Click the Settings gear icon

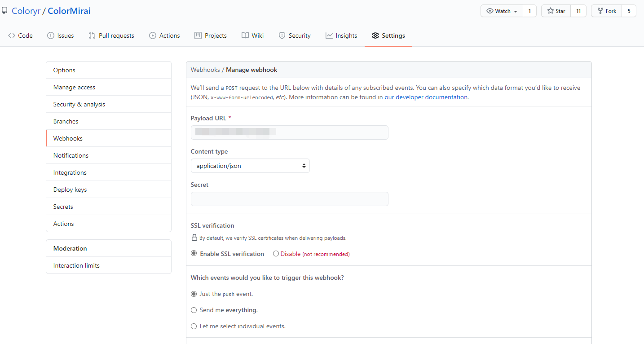click(375, 35)
